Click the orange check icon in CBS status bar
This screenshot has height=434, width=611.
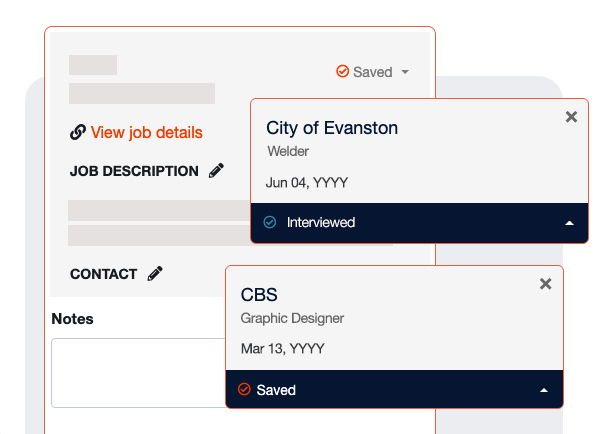click(x=245, y=389)
